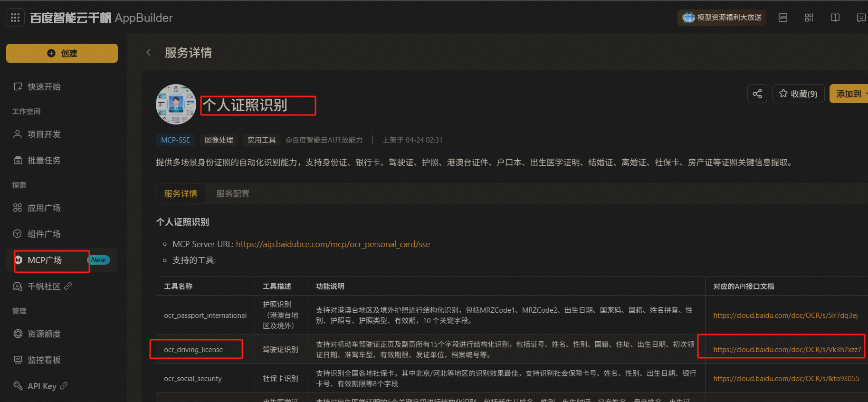Click the API Key key icon
This screenshot has height=402, width=868.
18,386
